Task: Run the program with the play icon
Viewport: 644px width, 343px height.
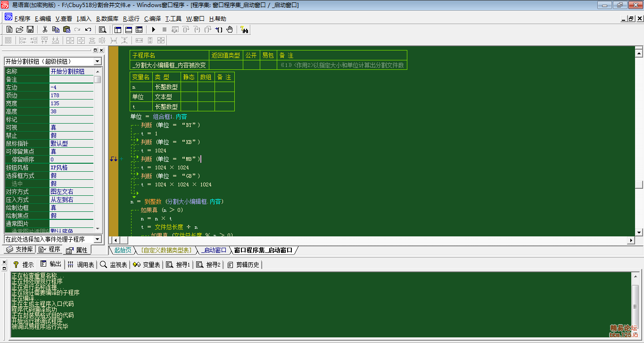Action: (x=154, y=30)
